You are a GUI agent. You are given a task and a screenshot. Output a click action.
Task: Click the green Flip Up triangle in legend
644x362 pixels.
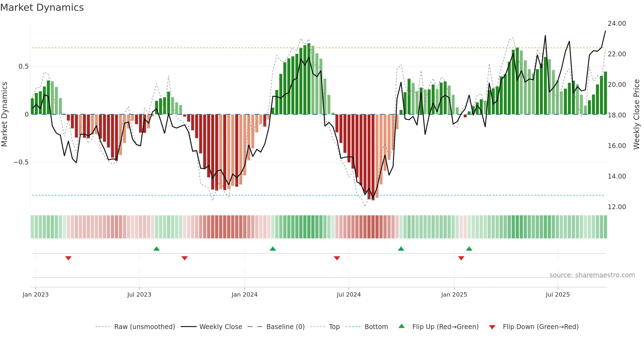(402, 326)
